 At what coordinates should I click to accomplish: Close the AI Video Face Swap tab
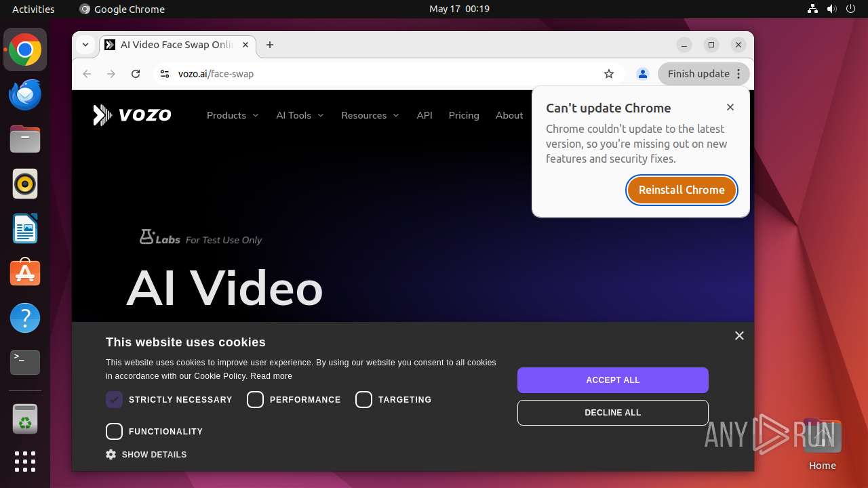(245, 45)
